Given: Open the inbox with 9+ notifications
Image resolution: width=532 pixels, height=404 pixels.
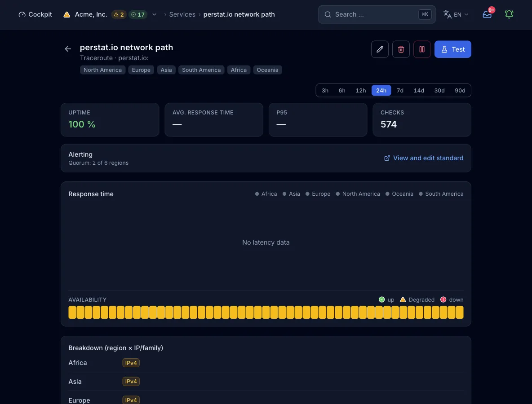Looking at the screenshot, I should (x=487, y=14).
